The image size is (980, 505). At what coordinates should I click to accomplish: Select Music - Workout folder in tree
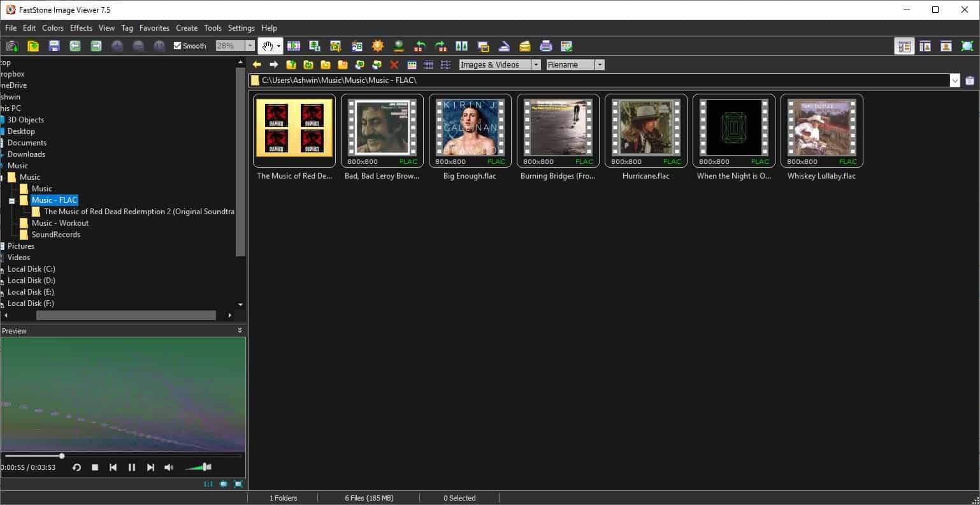tap(60, 223)
